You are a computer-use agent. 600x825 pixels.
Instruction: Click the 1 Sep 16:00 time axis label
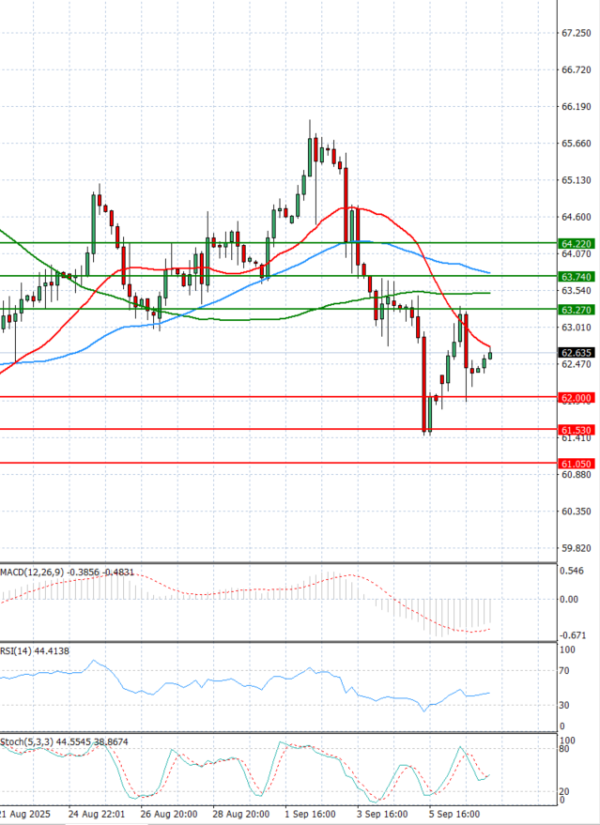pyautogui.click(x=310, y=814)
